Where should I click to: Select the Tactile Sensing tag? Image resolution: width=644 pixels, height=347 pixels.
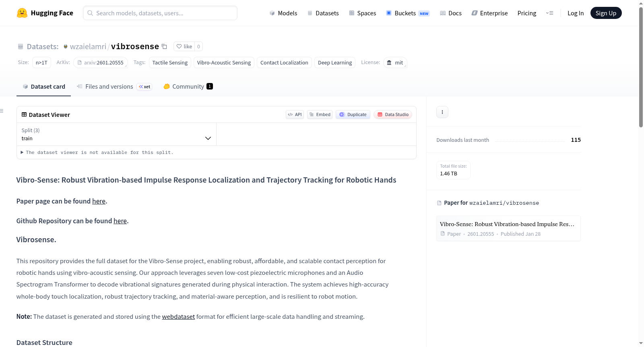(x=170, y=62)
